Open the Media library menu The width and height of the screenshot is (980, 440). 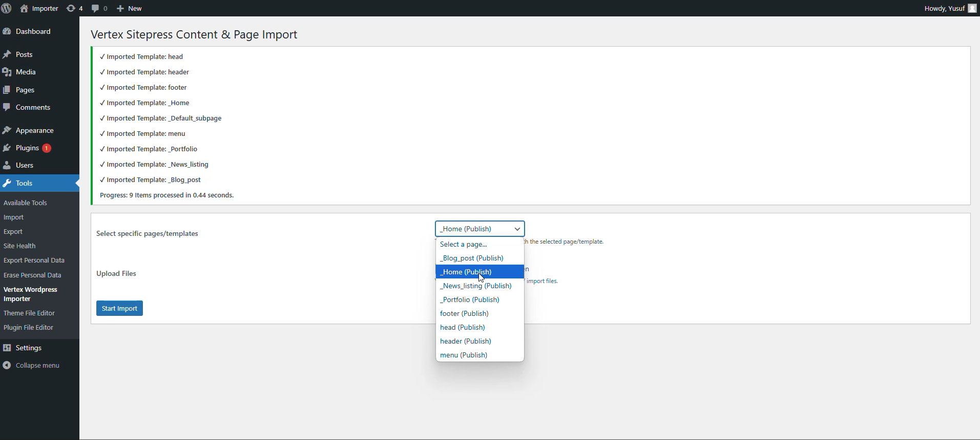(39, 72)
